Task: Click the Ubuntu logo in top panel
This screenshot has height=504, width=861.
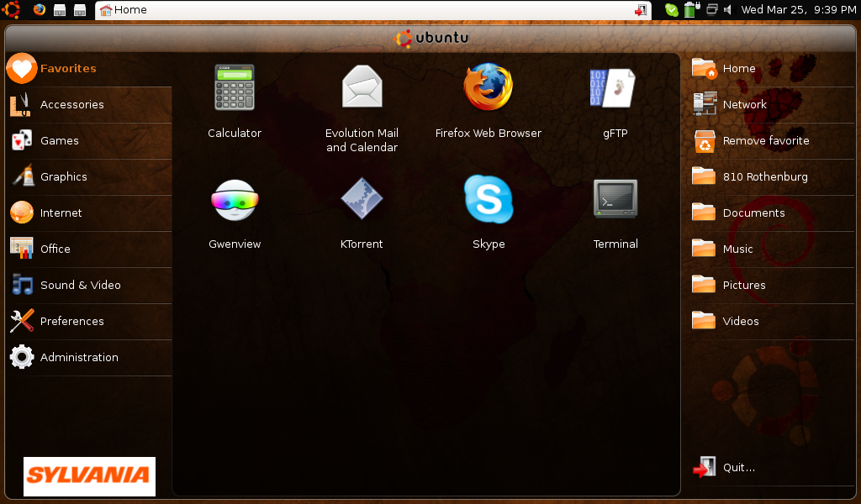Action: (x=12, y=9)
